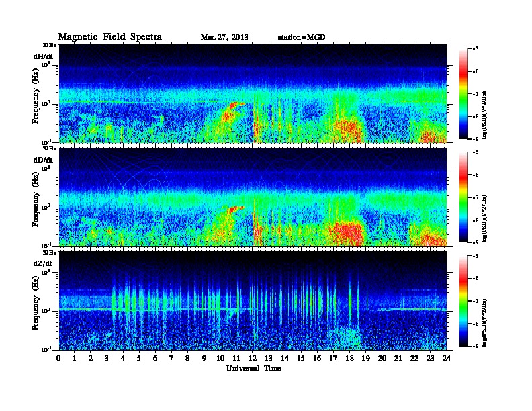
Task: Click the dH/dt color scale bar
Action: (x=463, y=93)
